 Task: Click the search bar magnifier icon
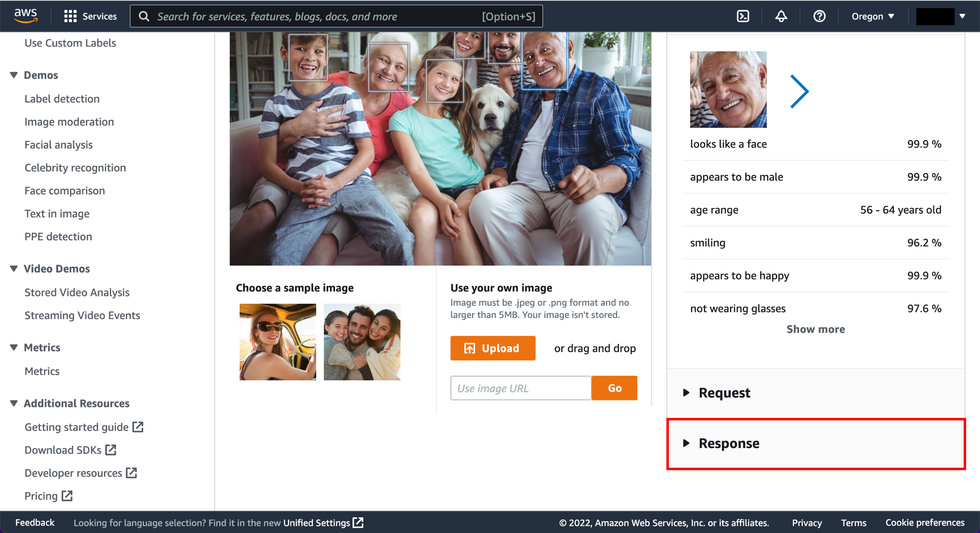tap(144, 16)
